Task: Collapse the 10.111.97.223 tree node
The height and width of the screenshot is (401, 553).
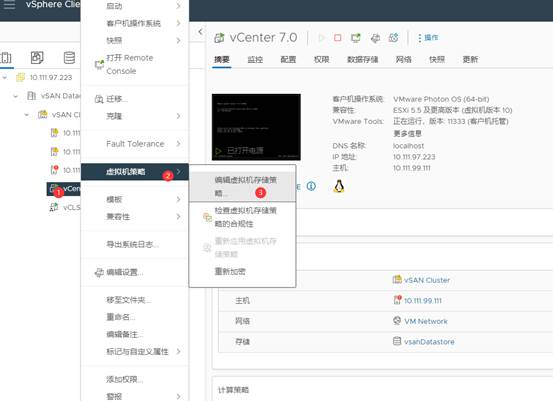Action: point(5,77)
